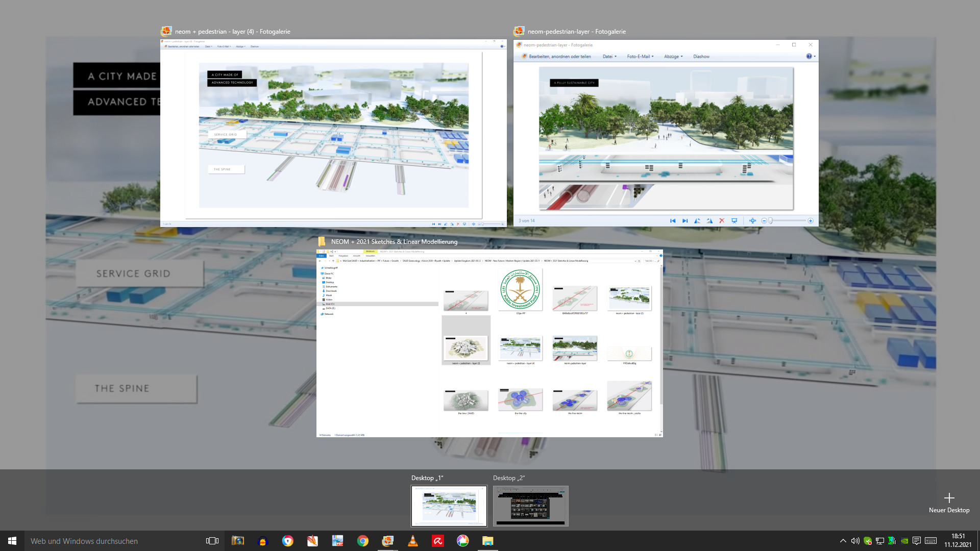Click 3 von 14 counter in neom-pedestrian-layer window
The image size is (980, 551).
[x=527, y=221]
